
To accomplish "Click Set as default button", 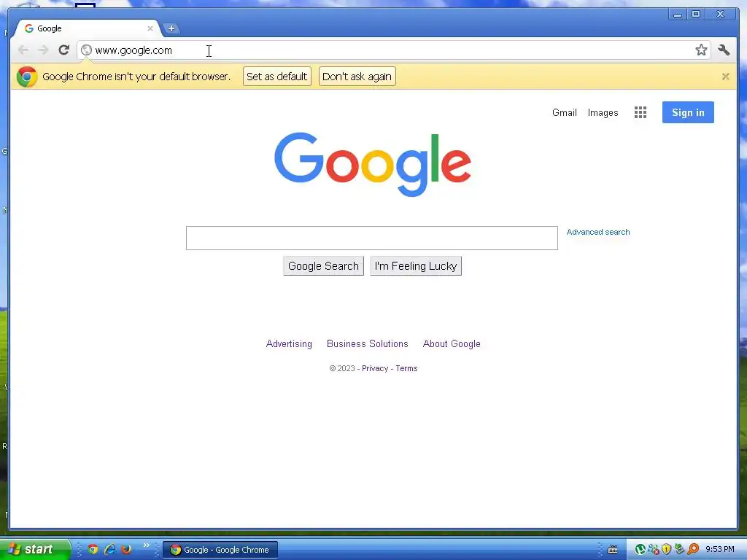I will [276, 76].
